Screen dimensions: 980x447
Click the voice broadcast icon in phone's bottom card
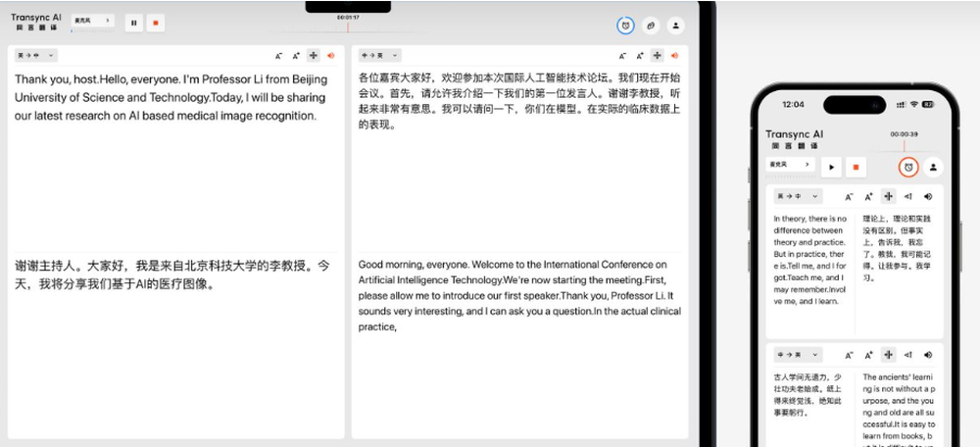pyautogui.click(x=908, y=355)
